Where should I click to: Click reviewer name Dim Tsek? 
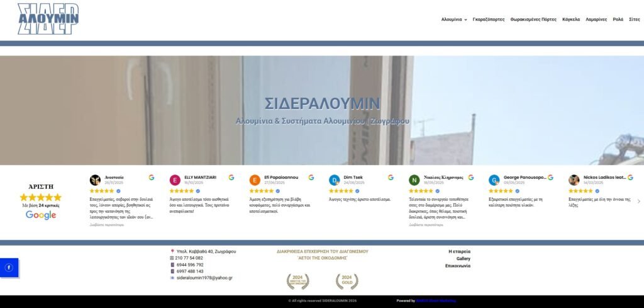tap(353, 177)
